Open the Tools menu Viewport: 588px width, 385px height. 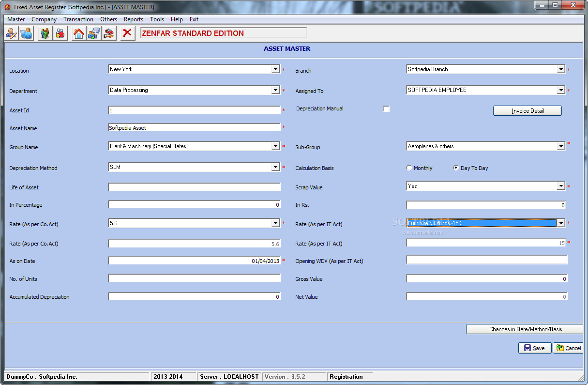(157, 19)
